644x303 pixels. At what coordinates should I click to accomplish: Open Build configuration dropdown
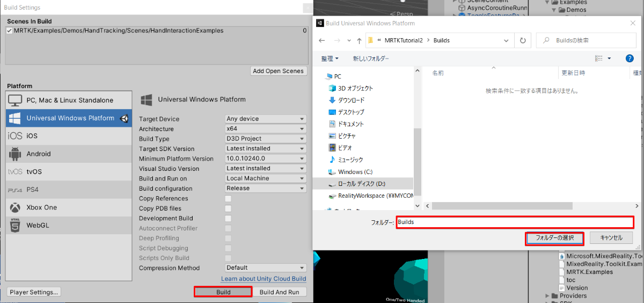(x=266, y=189)
